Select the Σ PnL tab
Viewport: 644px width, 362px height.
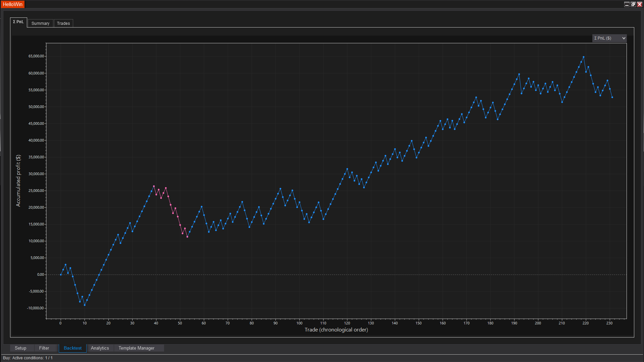(x=18, y=22)
